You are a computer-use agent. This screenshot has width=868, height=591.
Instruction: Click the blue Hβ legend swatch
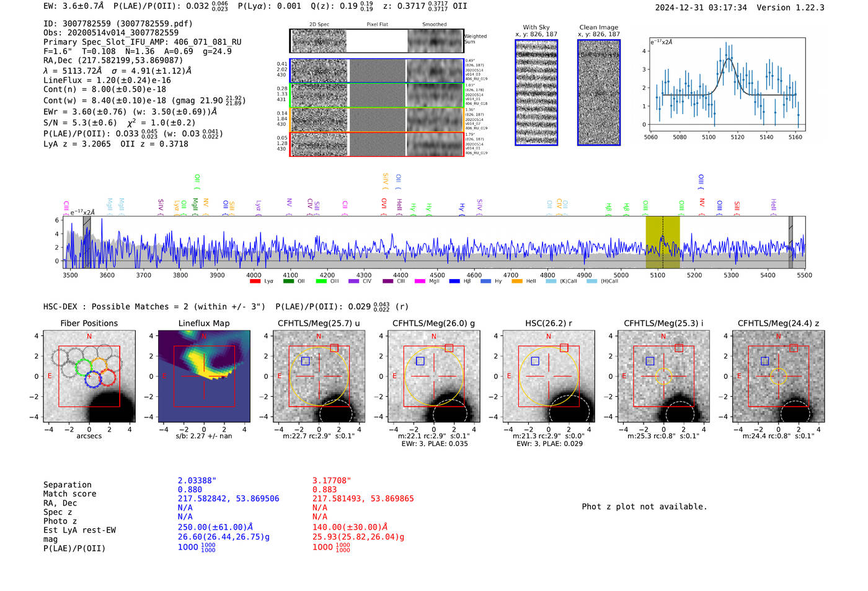coord(454,282)
